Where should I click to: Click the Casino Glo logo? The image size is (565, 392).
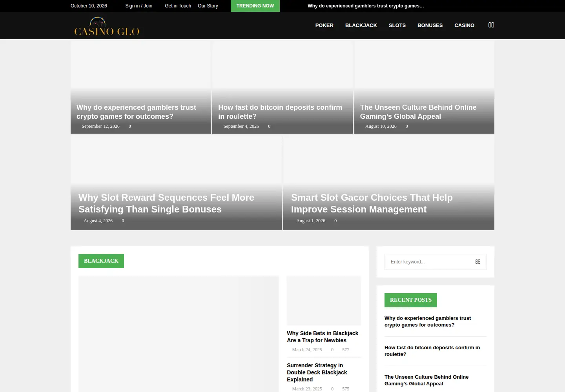pos(107,26)
